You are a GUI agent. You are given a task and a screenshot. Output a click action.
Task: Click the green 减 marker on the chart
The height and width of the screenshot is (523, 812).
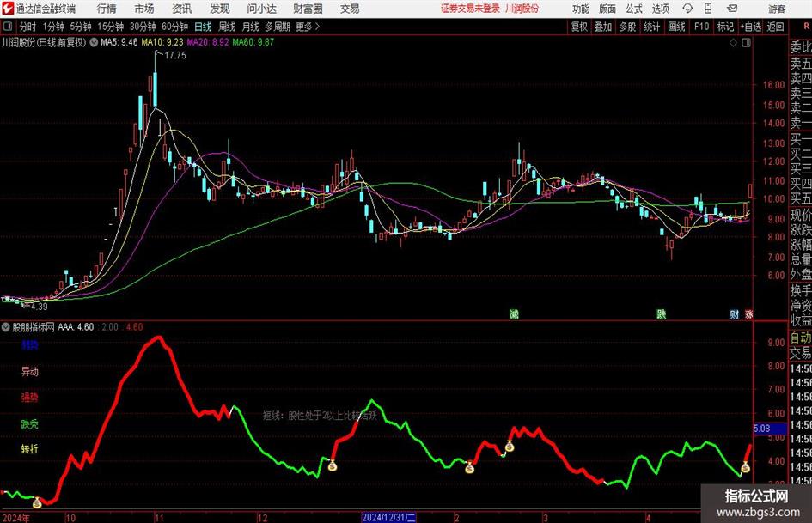pos(514,313)
